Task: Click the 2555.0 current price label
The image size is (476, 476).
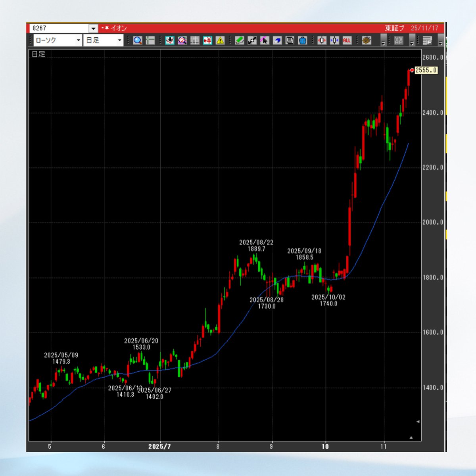Action: [426, 70]
